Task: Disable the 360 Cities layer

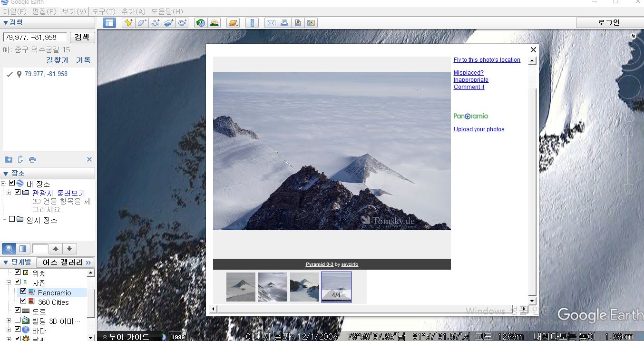Action: click(23, 301)
